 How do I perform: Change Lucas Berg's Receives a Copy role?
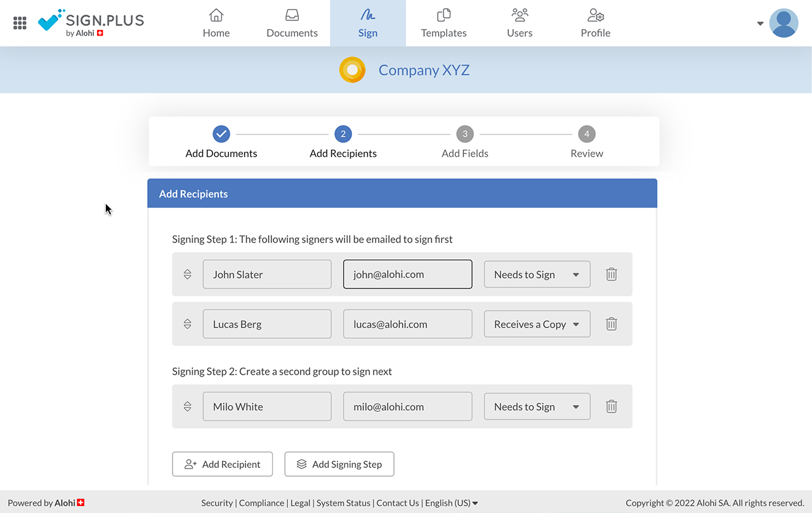click(537, 324)
